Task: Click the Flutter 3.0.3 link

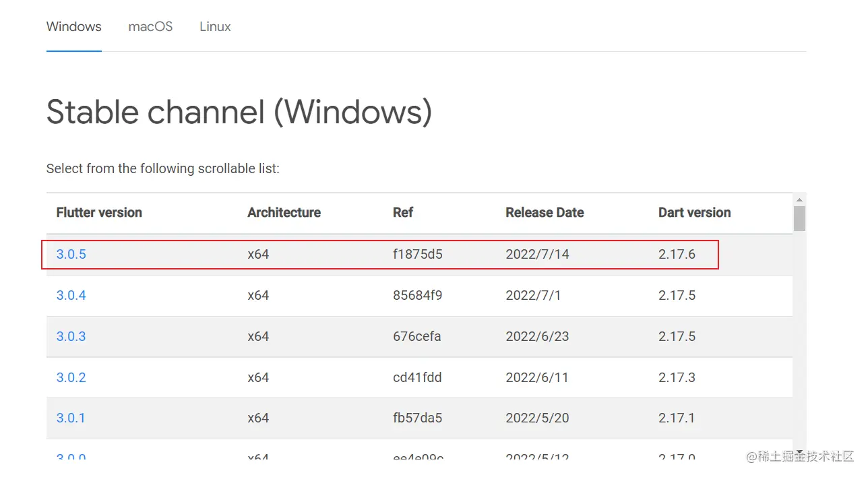Action: 71,336
